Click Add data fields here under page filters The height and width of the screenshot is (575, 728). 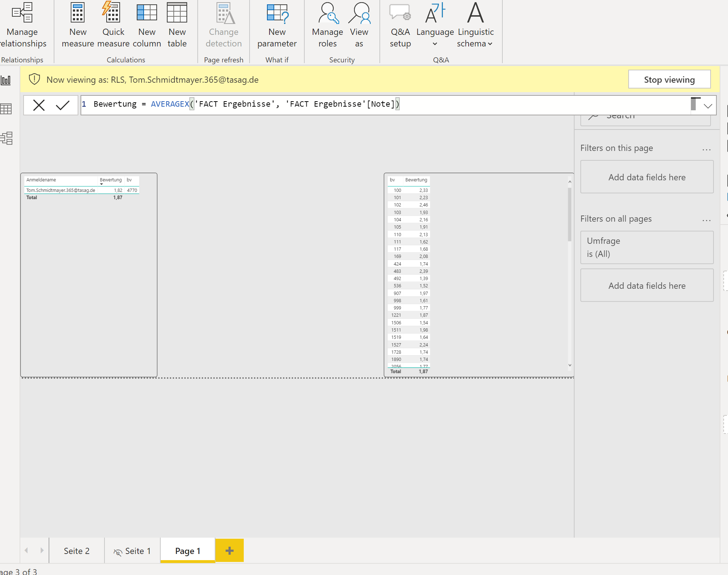point(647,177)
